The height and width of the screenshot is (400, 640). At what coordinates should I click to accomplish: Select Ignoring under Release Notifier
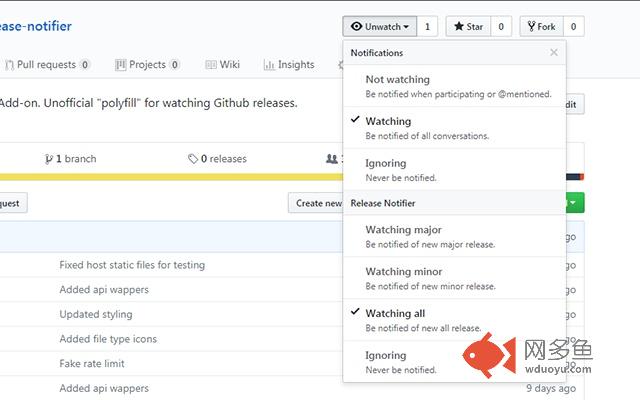(455, 362)
